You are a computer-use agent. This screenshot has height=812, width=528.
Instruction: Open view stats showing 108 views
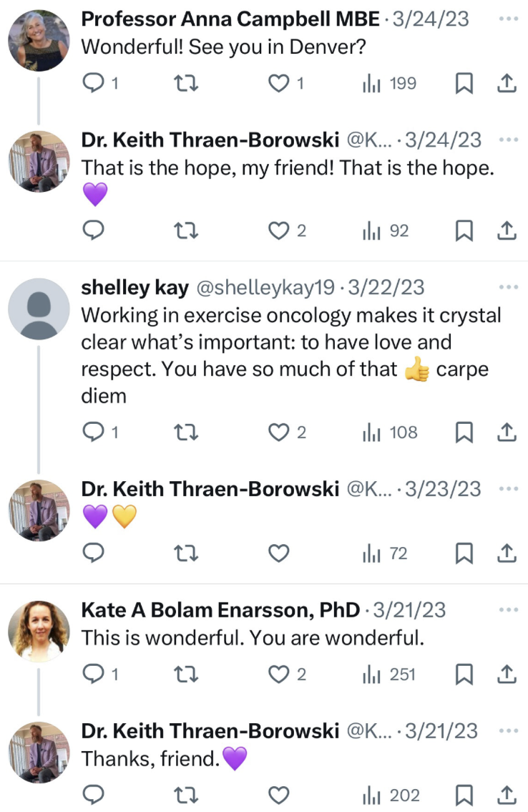pyautogui.click(x=390, y=432)
